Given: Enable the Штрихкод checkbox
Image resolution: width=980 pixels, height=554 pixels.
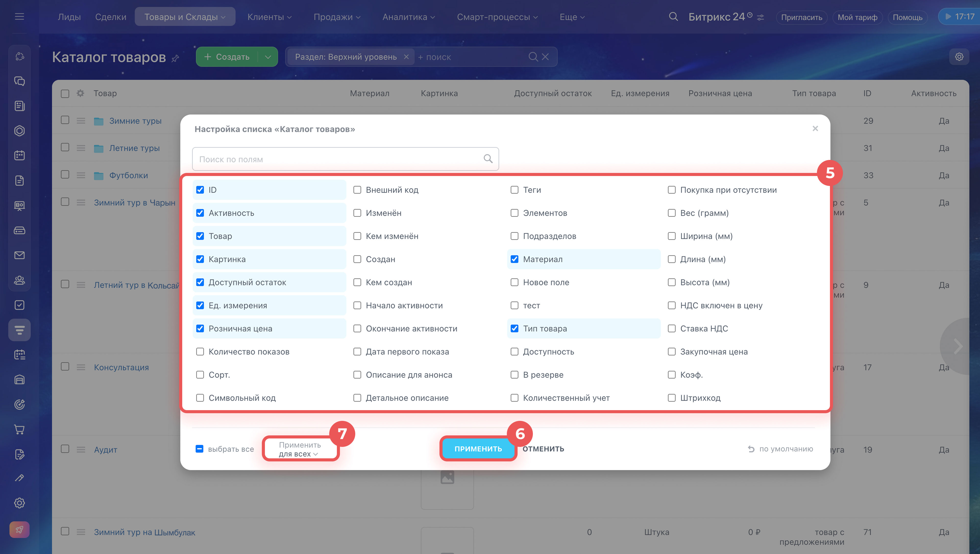Looking at the screenshot, I should point(671,398).
